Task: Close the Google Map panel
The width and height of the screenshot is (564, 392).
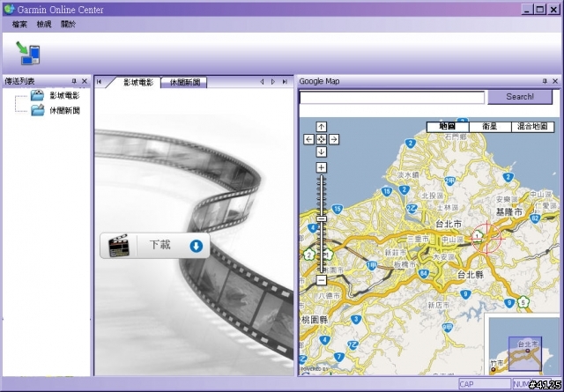Action: [555, 81]
